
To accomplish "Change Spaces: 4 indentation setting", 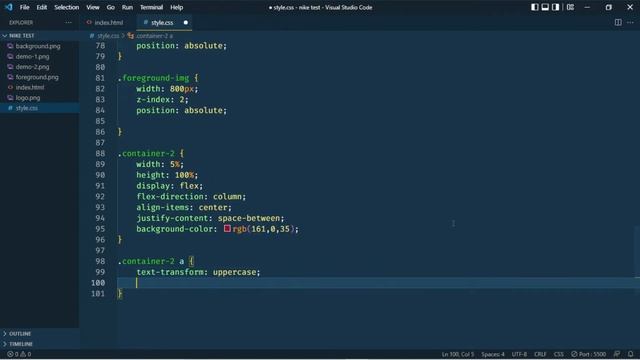I will click(x=493, y=354).
